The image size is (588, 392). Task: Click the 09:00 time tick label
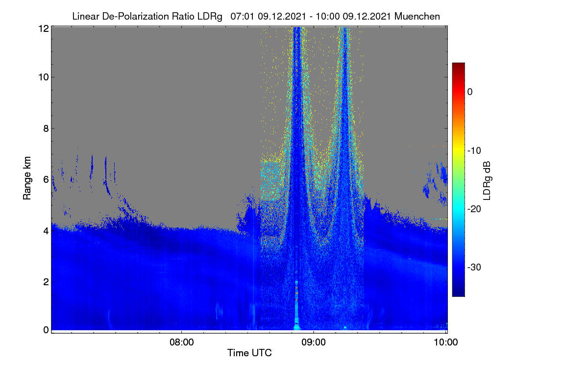pyautogui.click(x=314, y=343)
